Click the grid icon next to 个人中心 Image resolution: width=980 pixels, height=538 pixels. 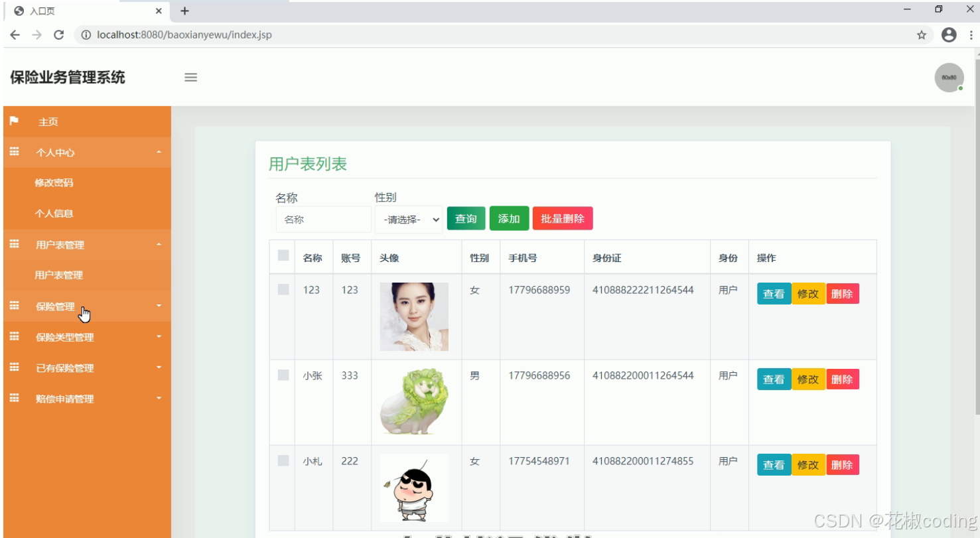(15, 152)
